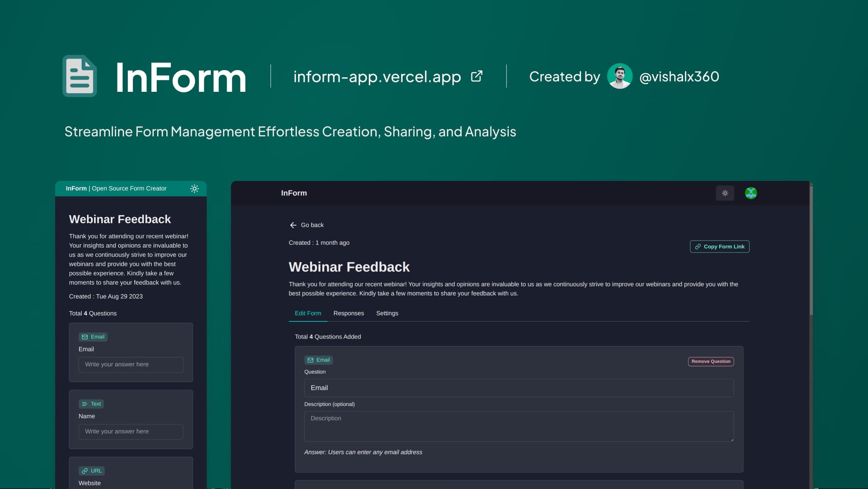The height and width of the screenshot is (489, 868).
Task: Click the Text type badge in the preview
Action: [91, 404]
